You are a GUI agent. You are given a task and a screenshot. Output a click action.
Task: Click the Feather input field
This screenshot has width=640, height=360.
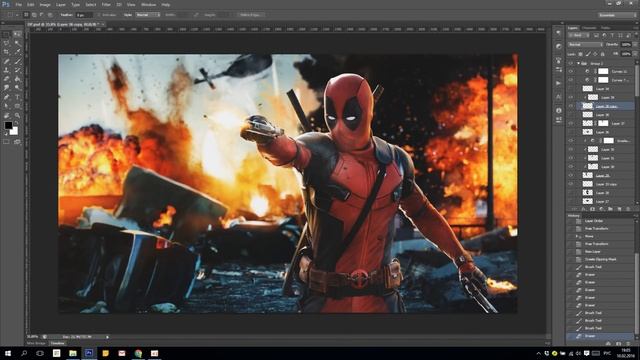coord(84,15)
